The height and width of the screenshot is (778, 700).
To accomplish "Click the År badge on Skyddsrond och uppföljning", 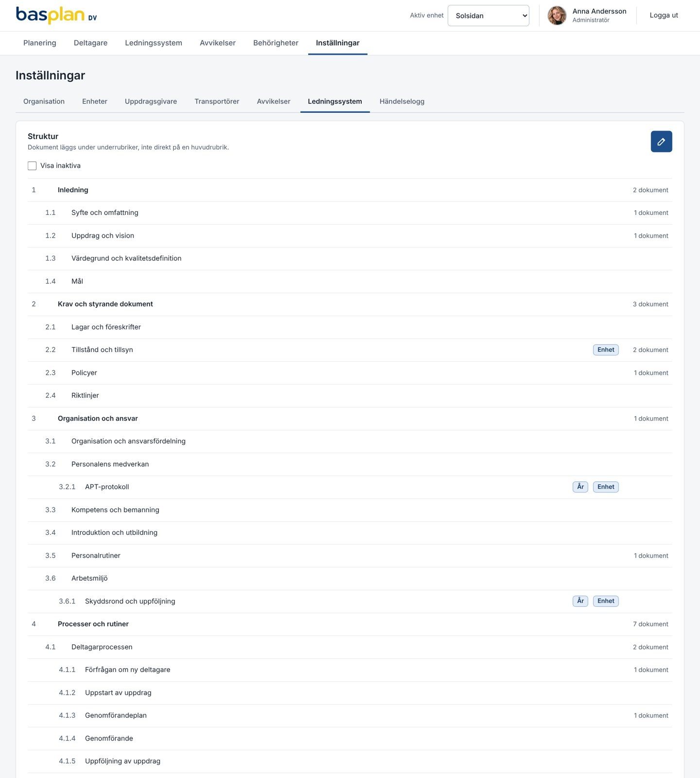I will coord(580,601).
